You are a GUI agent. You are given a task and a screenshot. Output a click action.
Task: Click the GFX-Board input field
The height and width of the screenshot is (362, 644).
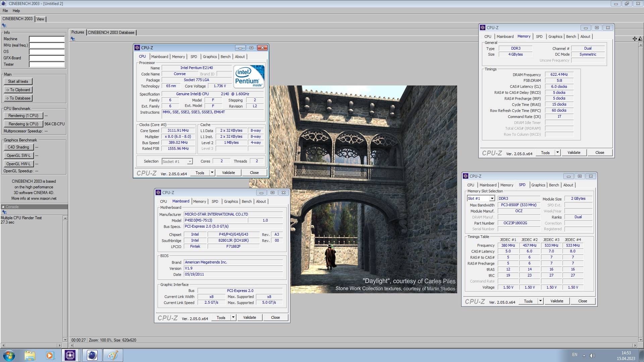point(47,58)
